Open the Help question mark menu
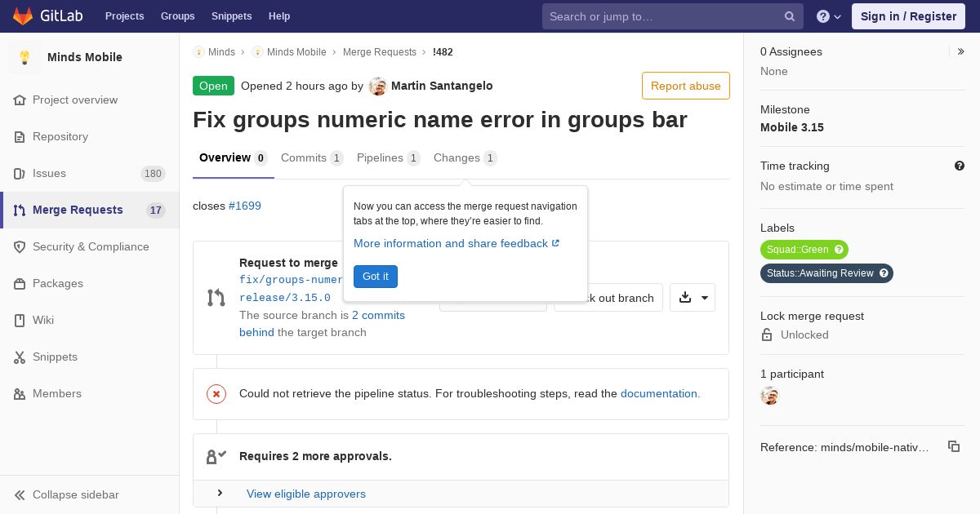Screen dimensions: 980x514 [x=828, y=16]
